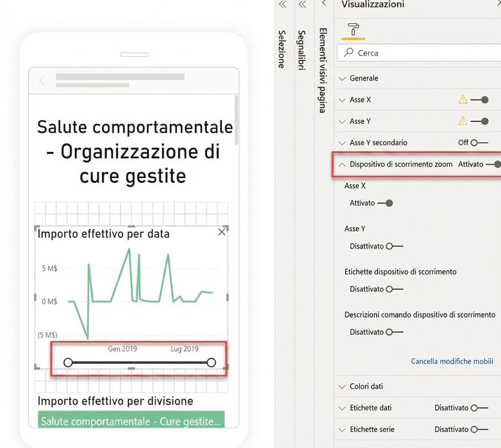501x448 pixels.
Task: Enable Descrizioni comando dispositivo di scorrimento toggle
Action: point(395,332)
